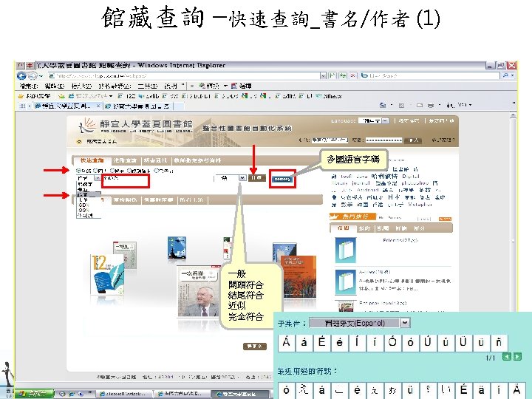Click the É key in the Español row
The width and height of the screenshot is (532, 399).
coord(321,342)
